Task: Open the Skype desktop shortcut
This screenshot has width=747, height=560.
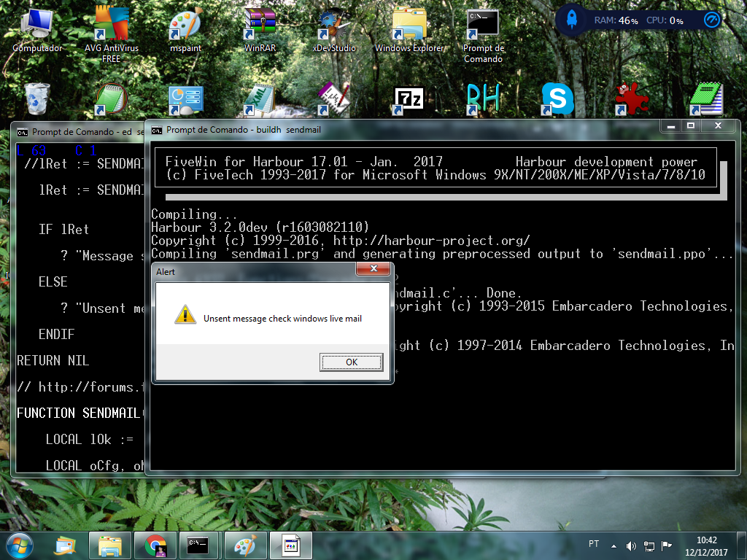Action: (x=557, y=99)
